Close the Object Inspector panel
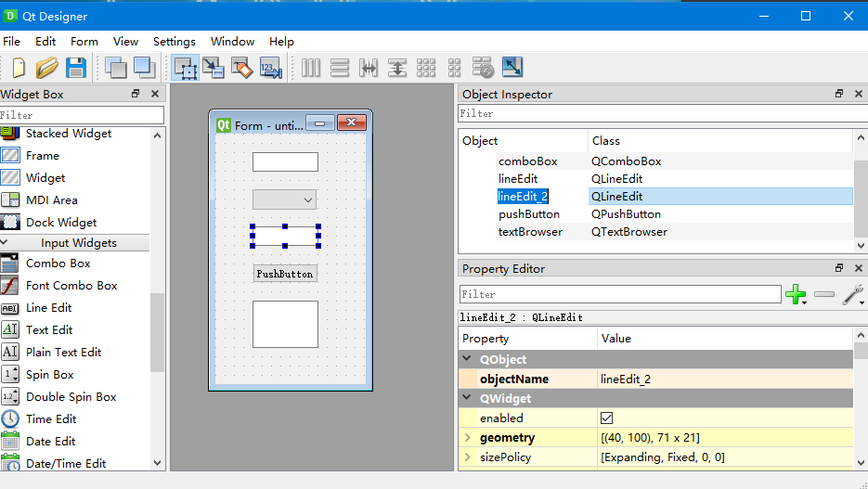The height and width of the screenshot is (489, 868). pos(859,94)
